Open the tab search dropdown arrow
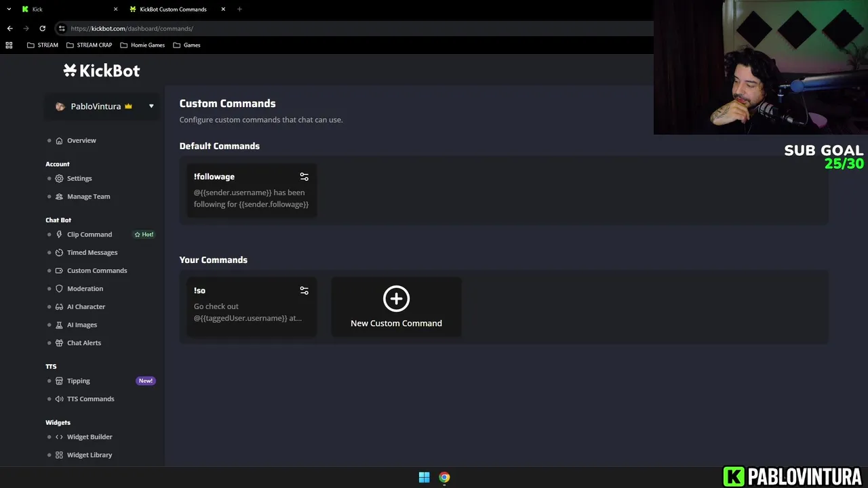The height and width of the screenshot is (488, 868). tap(9, 9)
